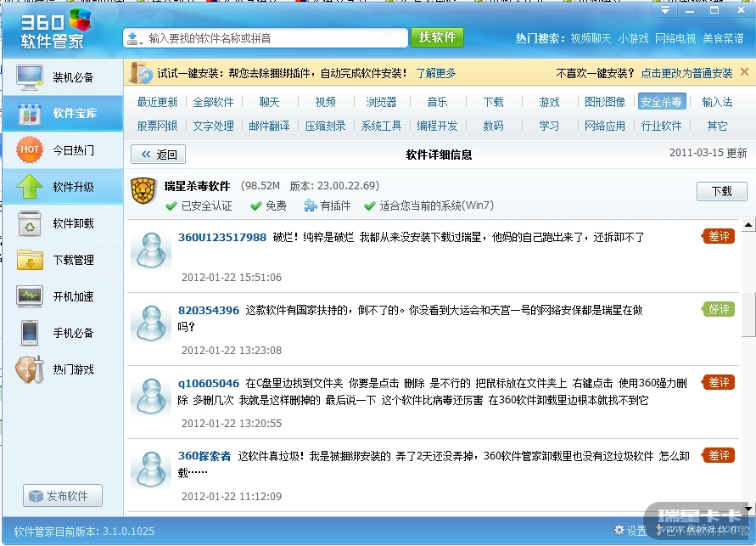Select 系统工具 category
The image size is (756, 546).
381,126
